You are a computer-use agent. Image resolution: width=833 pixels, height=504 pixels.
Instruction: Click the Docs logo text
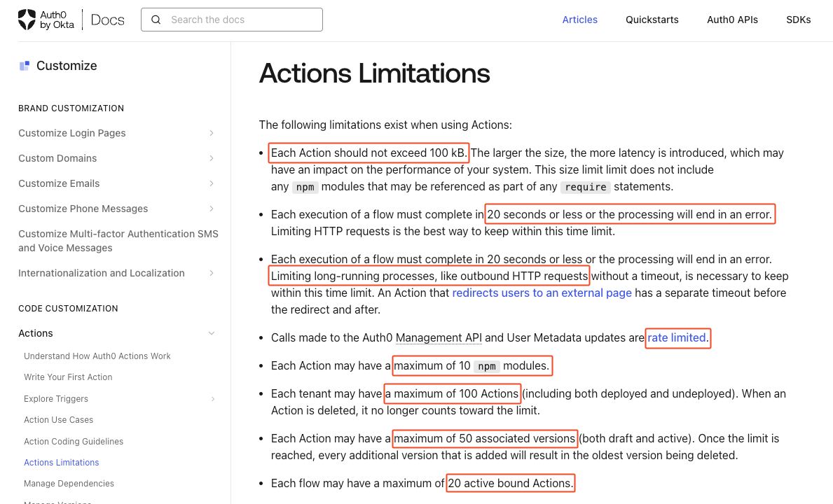(x=108, y=20)
